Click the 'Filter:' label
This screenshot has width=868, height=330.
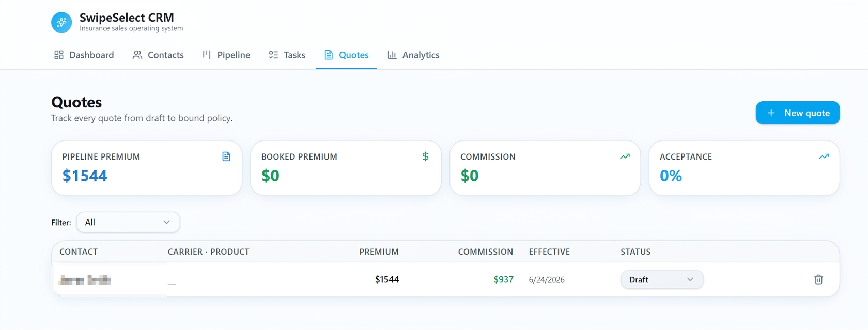tap(61, 223)
